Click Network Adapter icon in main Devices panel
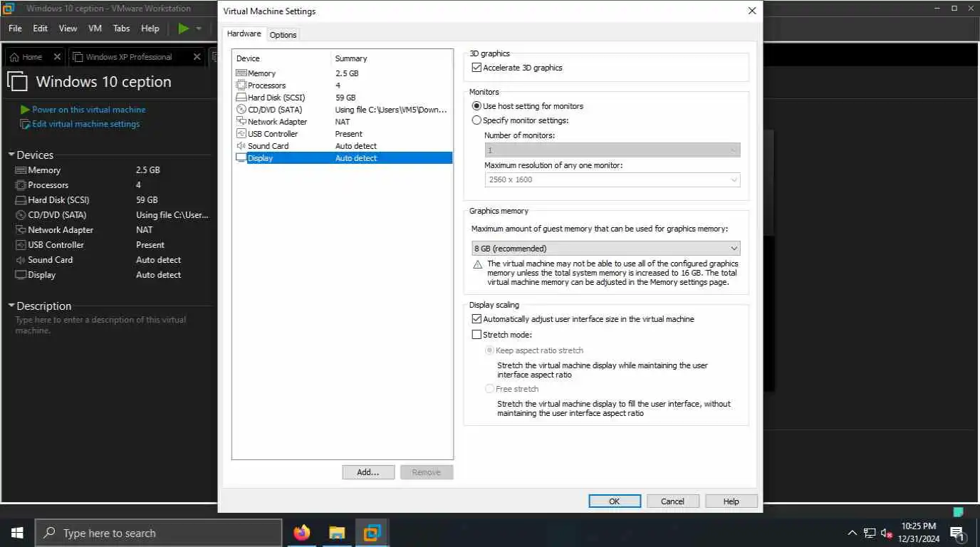Screen dimensions: 980x547 (x=21, y=230)
